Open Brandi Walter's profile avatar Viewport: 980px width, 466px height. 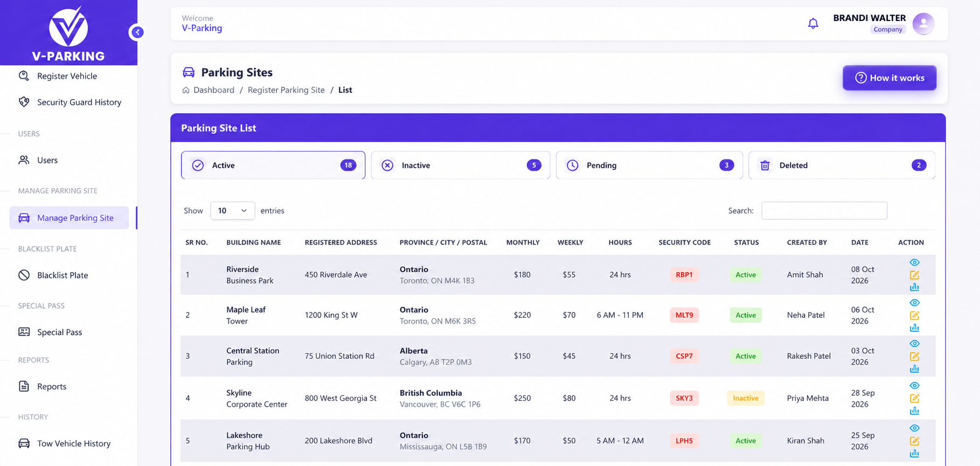pyautogui.click(x=923, y=24)
